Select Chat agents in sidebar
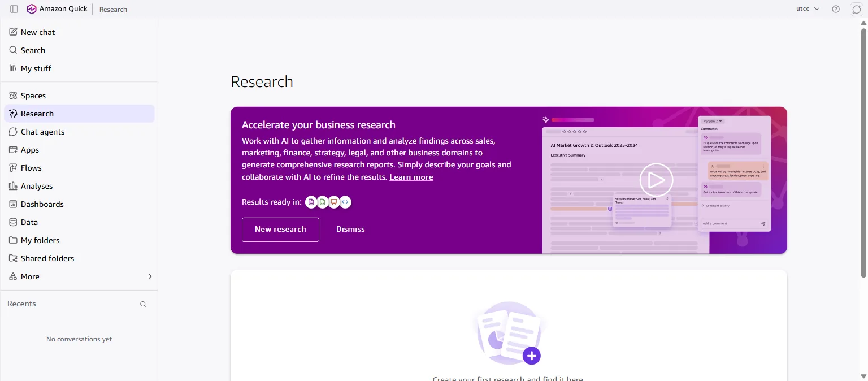Image resolution: width=868 pixels, height=381 pixels. 79,132
